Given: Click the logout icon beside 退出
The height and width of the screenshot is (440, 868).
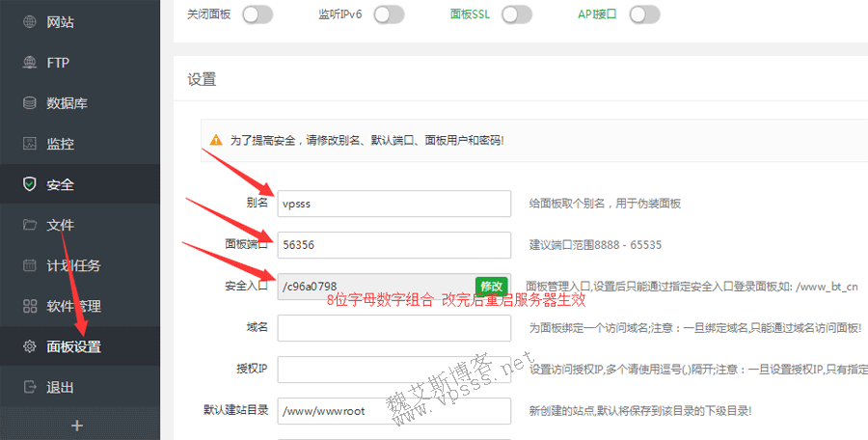Looking at the screenshot, I should tap(29, 387).
